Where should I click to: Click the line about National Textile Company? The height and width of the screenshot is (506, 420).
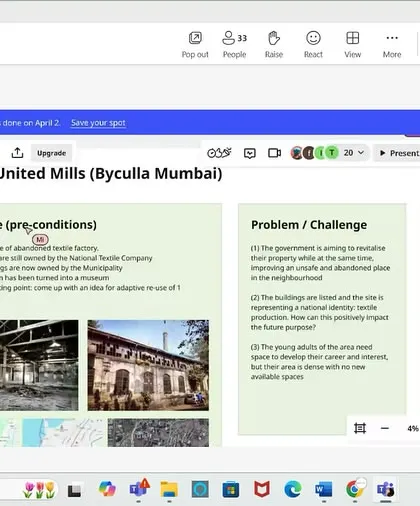point(76,258)
